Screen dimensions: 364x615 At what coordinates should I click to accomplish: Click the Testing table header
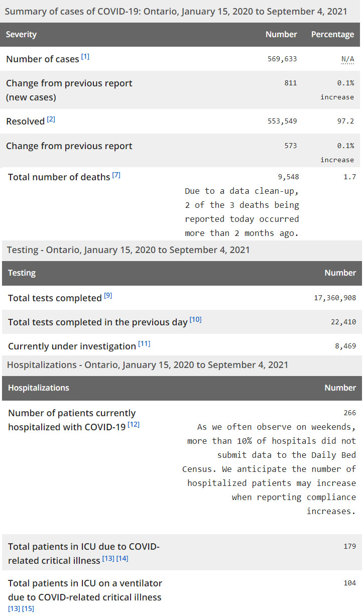click(22, 273)
